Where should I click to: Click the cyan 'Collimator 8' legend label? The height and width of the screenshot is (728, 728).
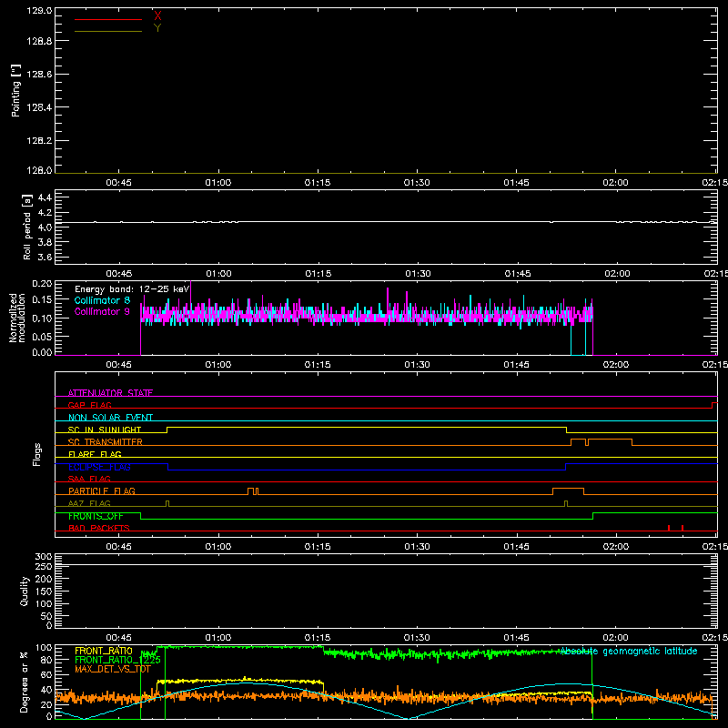[102, 300]
